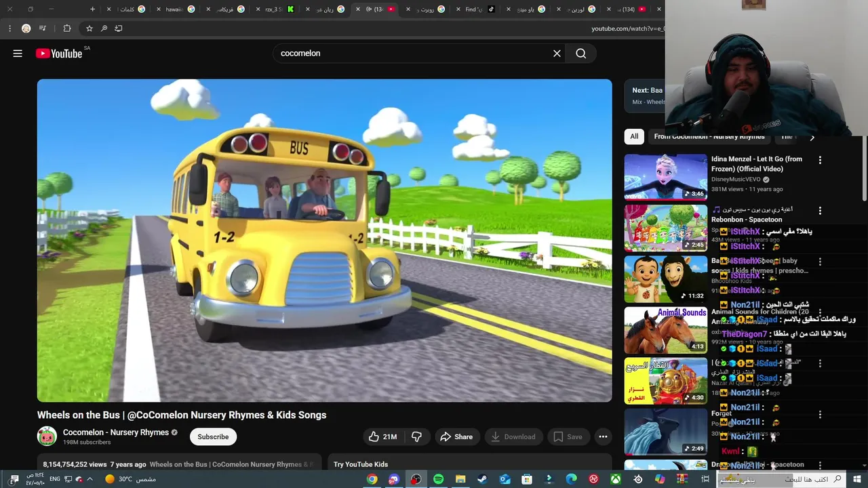This screenshot has width=868, height=488.
Task: Open the Forget video thumbnail
Action: tap(665, 431)
